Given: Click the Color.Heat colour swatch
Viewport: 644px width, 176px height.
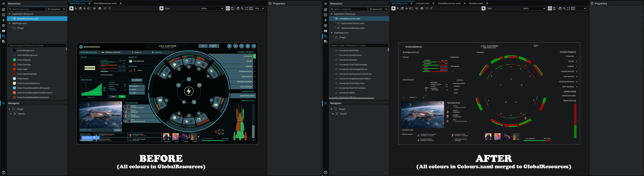Looking at the screenshot, I should coord(14,69).
